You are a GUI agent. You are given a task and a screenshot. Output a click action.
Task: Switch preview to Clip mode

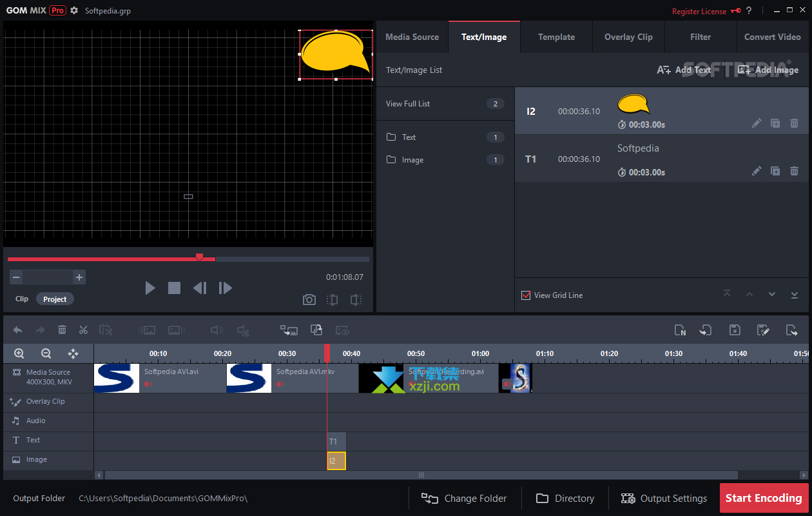[x=22, y=299]
